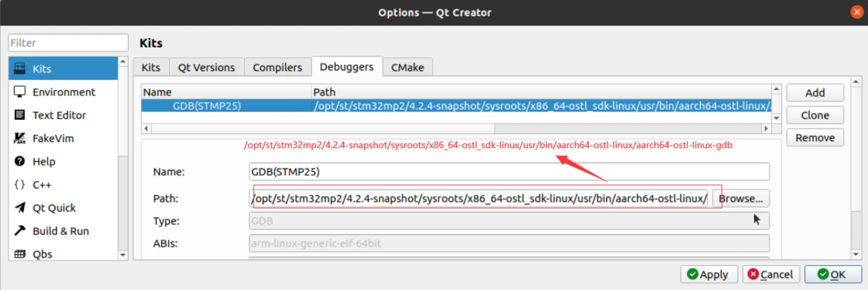Switch to the Kits tab

(151, 68)
